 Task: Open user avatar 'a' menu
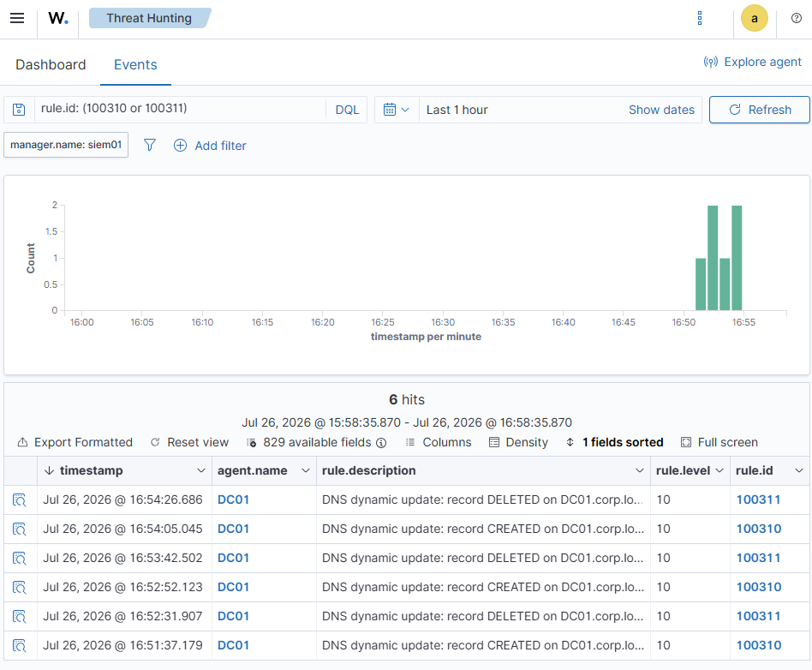pos(754,18)
